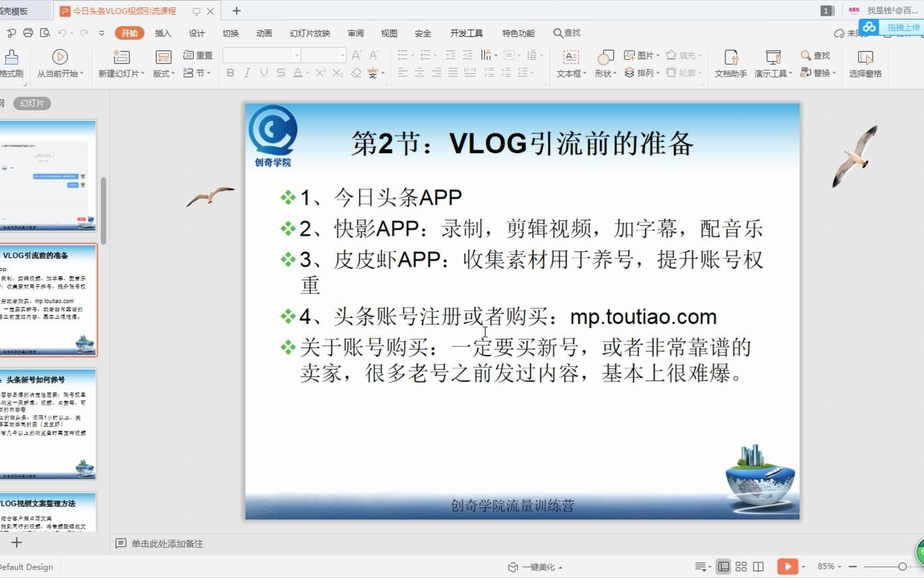The width and height of the screenshot is (924, 578).
Task: Click the New Slide (新建幻灯片) icon
Action: click(x=121, y=58)
